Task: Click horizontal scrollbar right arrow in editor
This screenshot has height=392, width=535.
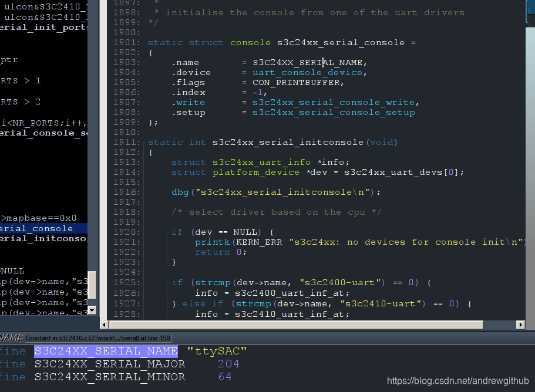Action: (x=520, y=325)
